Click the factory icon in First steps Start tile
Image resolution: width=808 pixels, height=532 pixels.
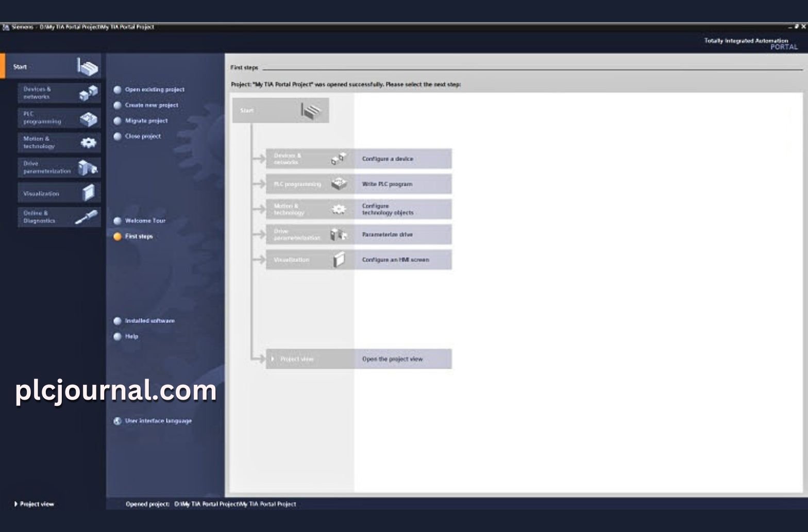point(311,110)
